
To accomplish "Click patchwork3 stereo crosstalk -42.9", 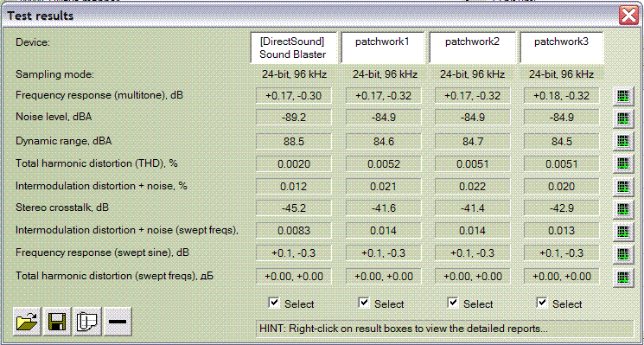I will tap(561, 208).
